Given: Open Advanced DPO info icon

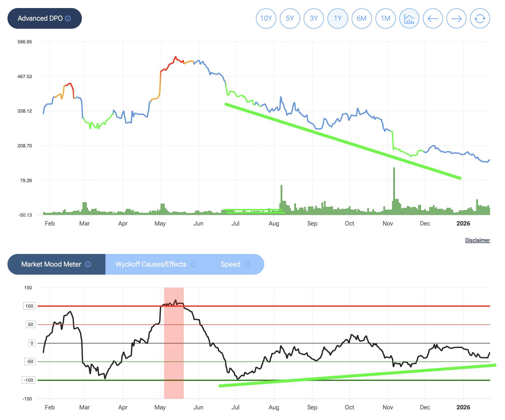Looking at the screenshot, I should [68, 18].
